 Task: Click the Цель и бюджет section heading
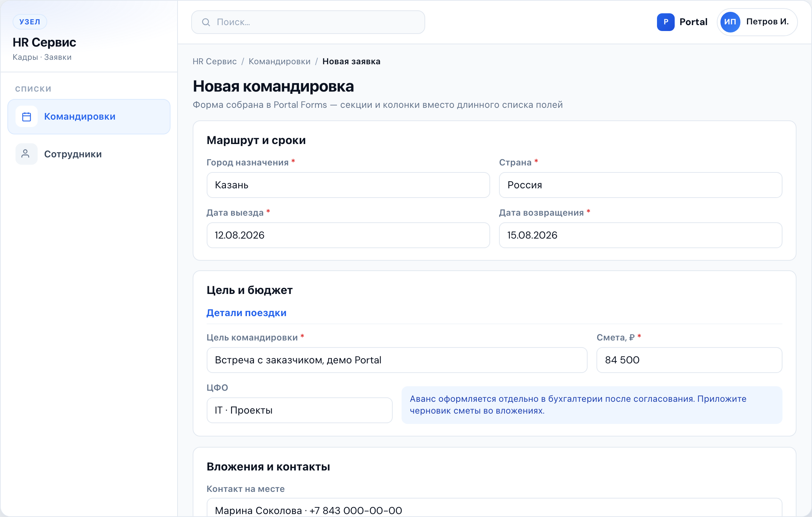click(x=250, y=290)
